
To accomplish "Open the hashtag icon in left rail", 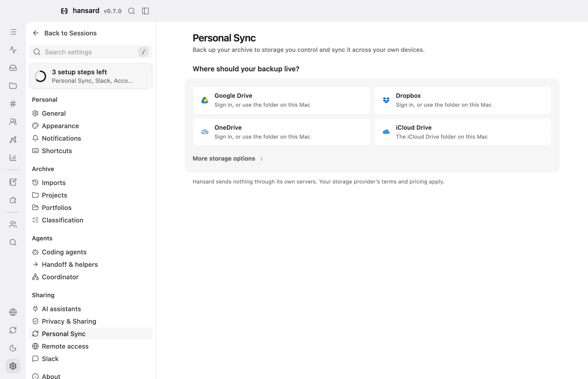I will (x=13, y=104).
